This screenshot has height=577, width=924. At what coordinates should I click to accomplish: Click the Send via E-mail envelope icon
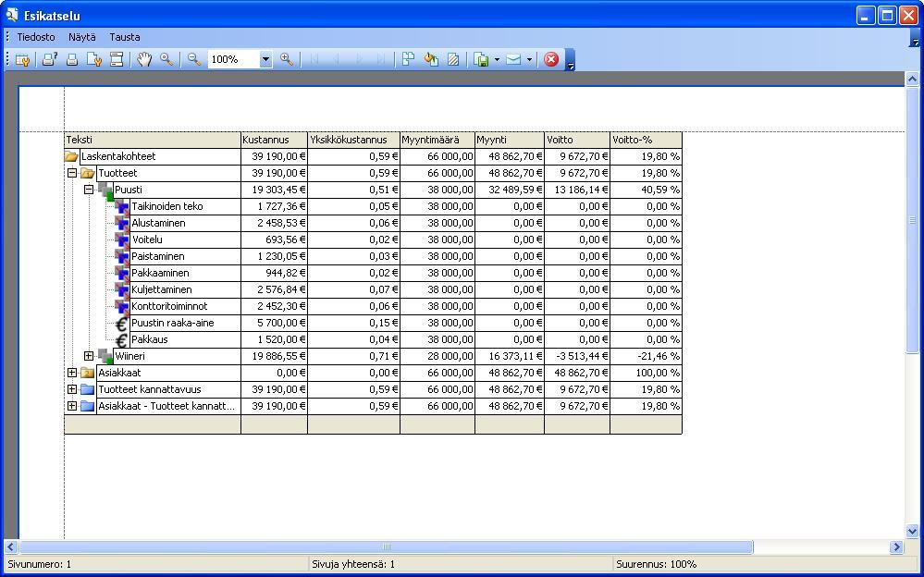(x=513, y=59)
